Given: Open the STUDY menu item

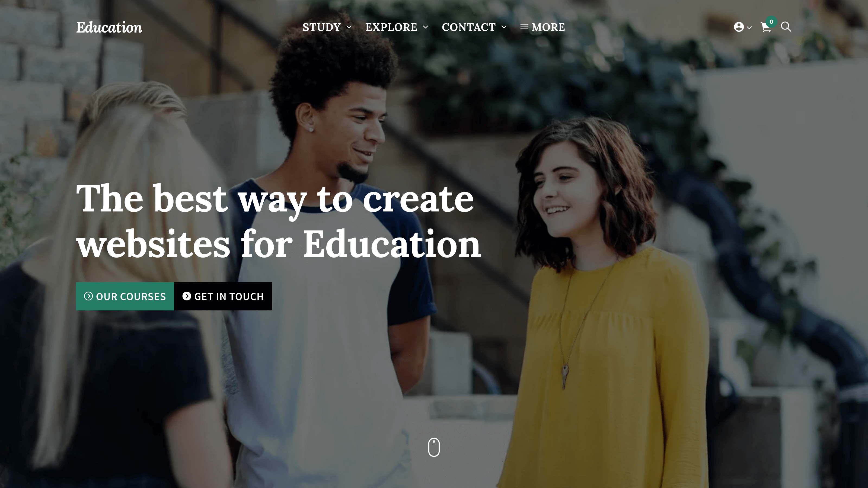Looking at the screenshot, I should (321, 27).
